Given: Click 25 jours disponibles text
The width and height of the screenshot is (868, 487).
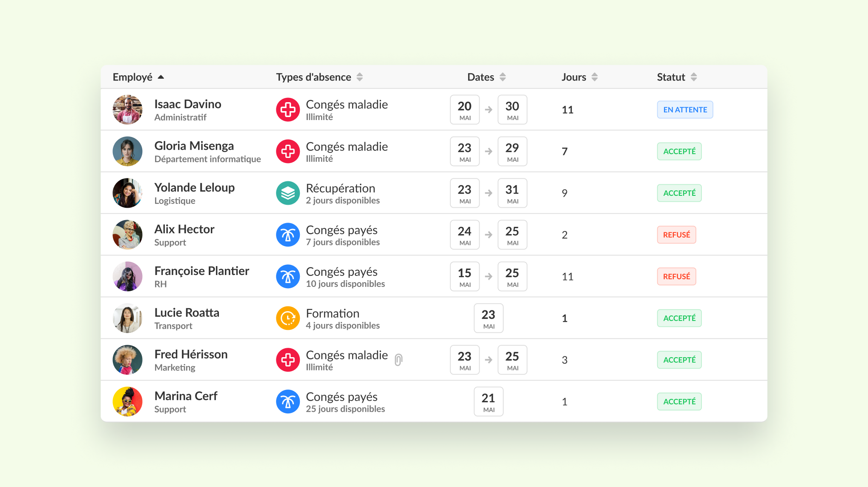Looking at the screenshot, I should tap(345, 409).
